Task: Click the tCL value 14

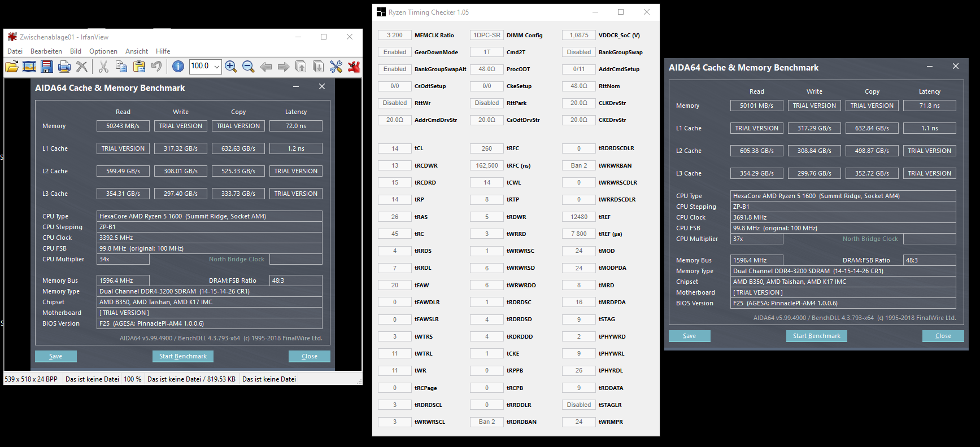Action: tap(395, 148)
